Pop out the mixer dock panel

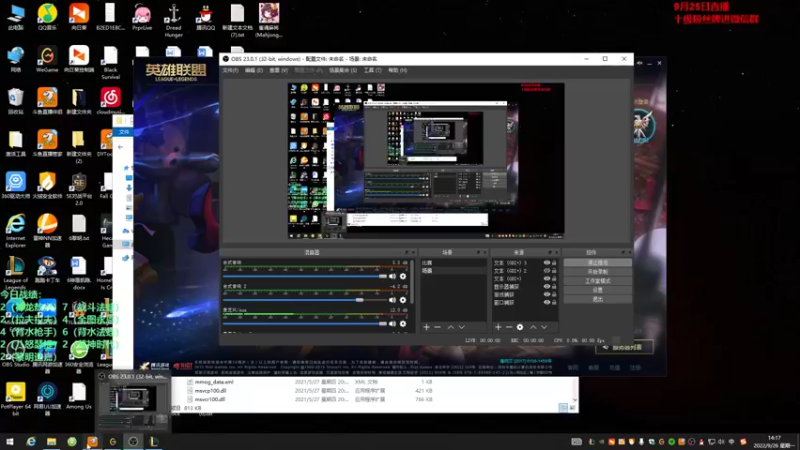[x=407, y=252]
